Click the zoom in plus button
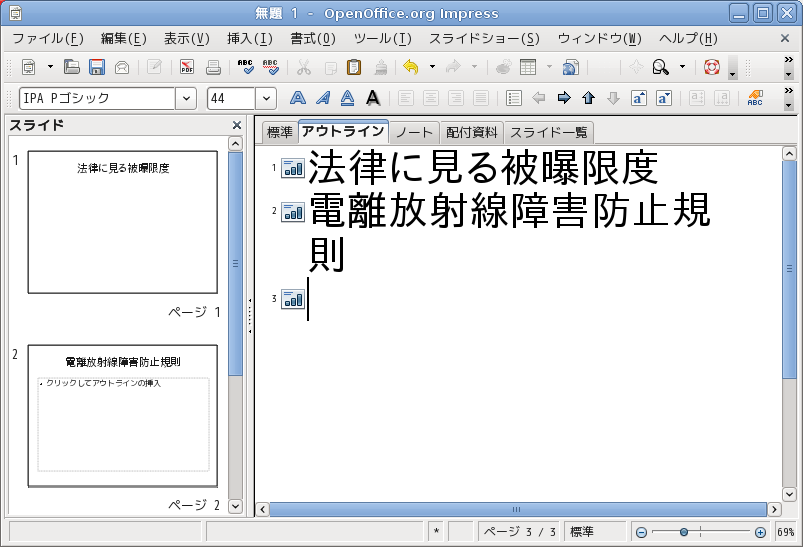 (x=760, y=533)
